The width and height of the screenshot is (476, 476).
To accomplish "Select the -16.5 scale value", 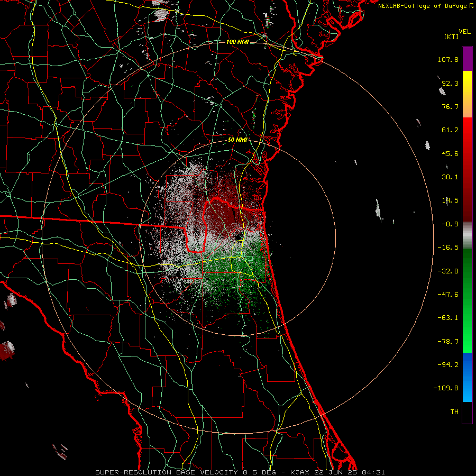I will pyautogui.click(x=448, y=248).
